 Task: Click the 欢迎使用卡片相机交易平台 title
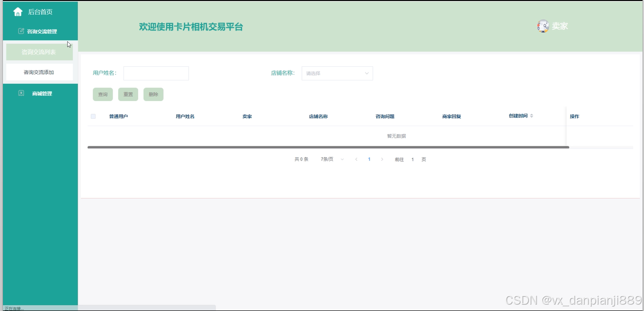[x=191, y=27]
